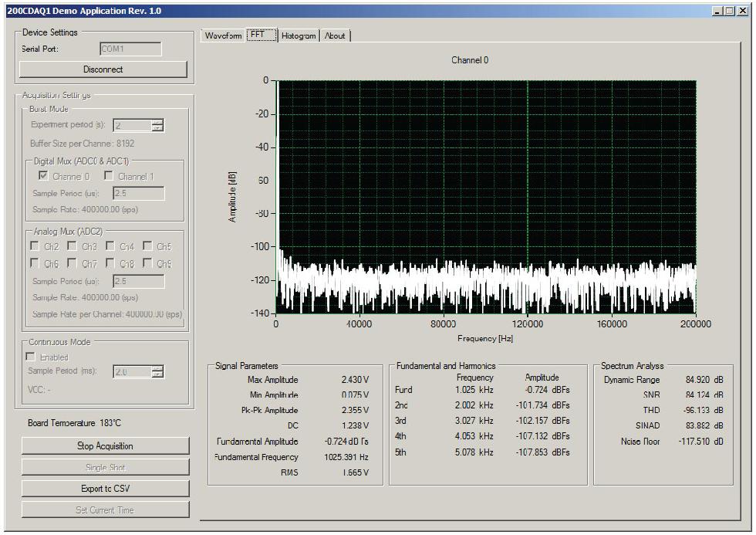
Task: Toggle Continuous Mode Enabled checkbox
Action: pos(32,357)
